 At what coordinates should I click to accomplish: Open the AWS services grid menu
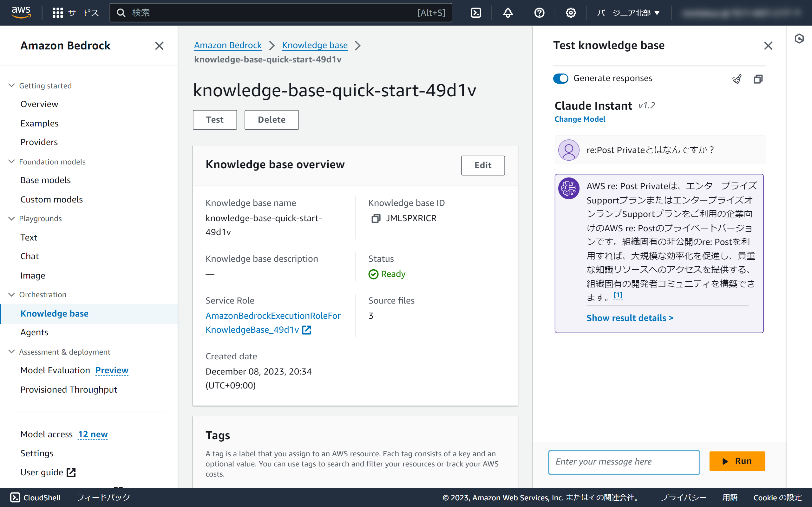pos(58,13)
